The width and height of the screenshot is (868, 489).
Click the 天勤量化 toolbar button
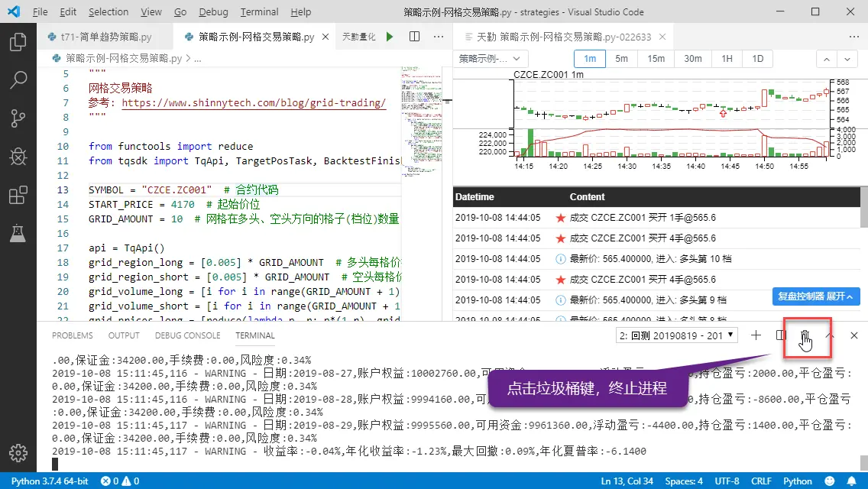click(x=358, y=37)
